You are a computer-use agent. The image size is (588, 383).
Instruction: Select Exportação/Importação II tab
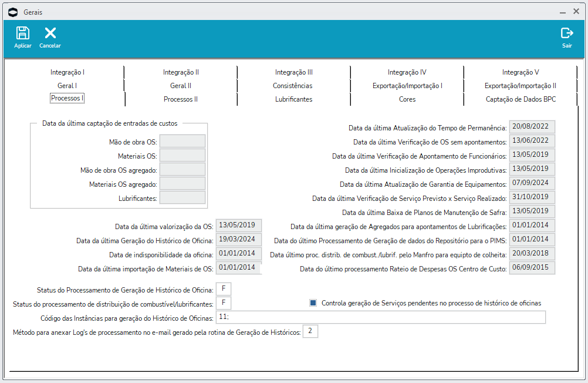521,86
